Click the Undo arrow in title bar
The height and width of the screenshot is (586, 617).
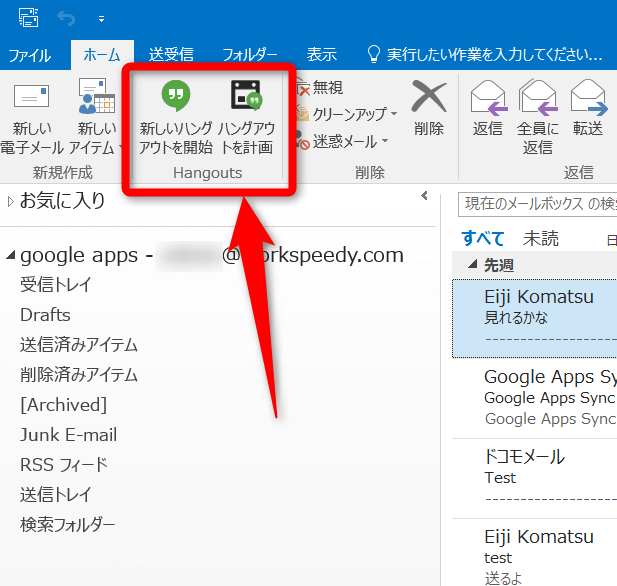click(x=67, y=18)
